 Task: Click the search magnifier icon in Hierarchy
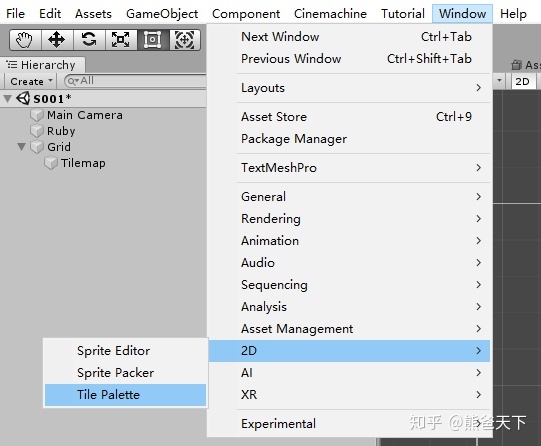pyautogui.click(x=72, y=81)
